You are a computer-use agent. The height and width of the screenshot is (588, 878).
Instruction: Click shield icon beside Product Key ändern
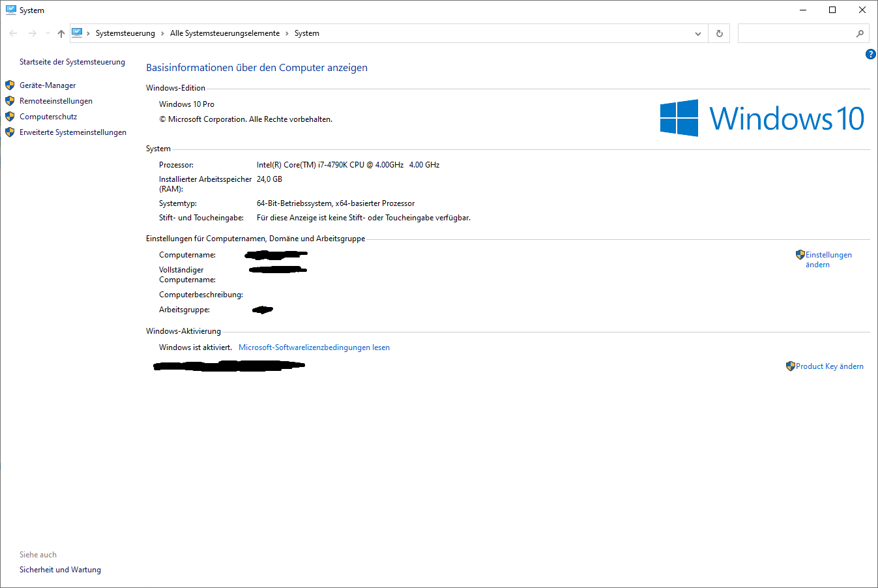791,366
